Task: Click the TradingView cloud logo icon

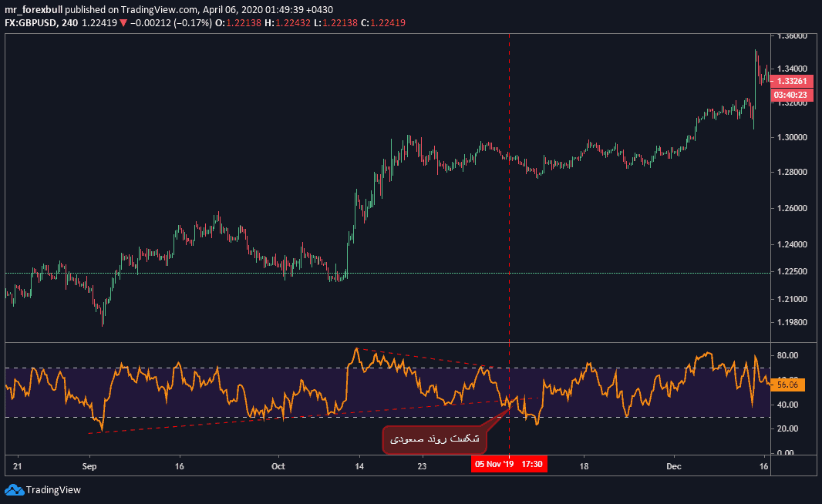Action: pyautogui.click(x=14, y=489)
